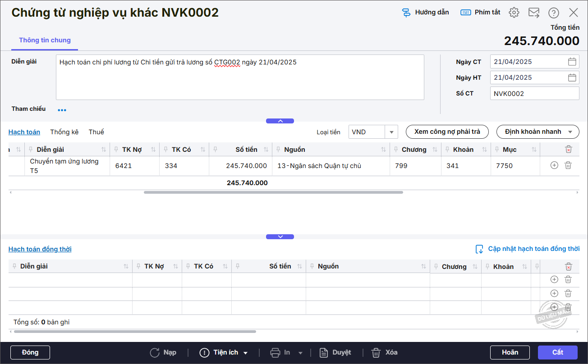Switch to the Thuế tab
Image resolution: width=588 pixels, height=364 pixels.
[96, 132]
